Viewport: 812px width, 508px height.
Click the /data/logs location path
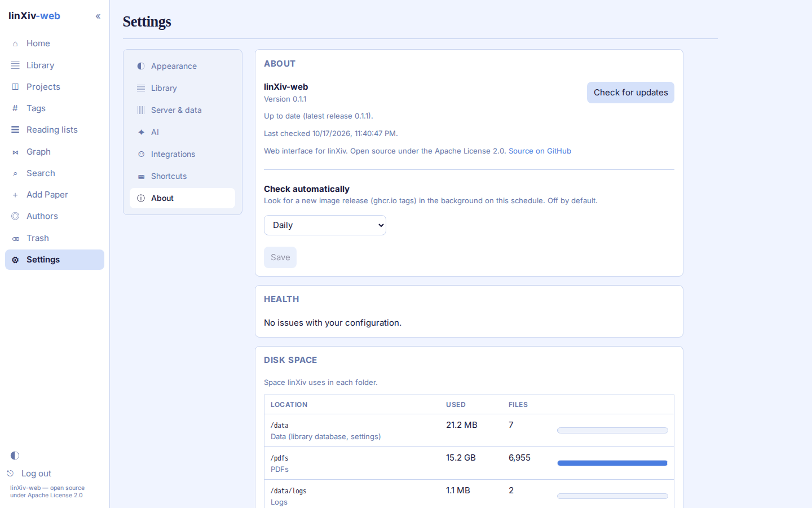pyautogui.click(x=288, y=491)
